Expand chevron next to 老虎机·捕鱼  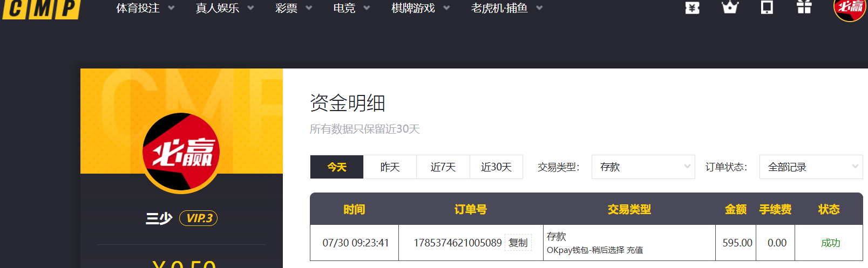(x=539, y=8)
